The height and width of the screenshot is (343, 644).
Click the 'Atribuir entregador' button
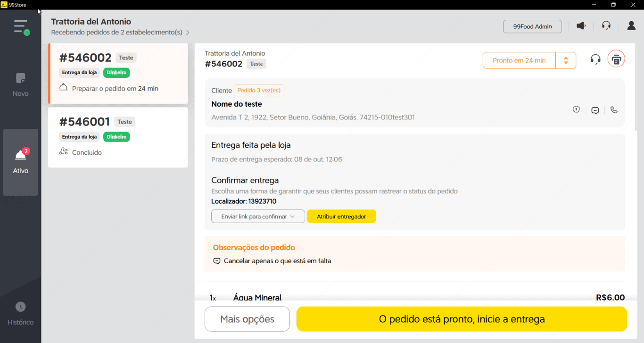point(341,217)
